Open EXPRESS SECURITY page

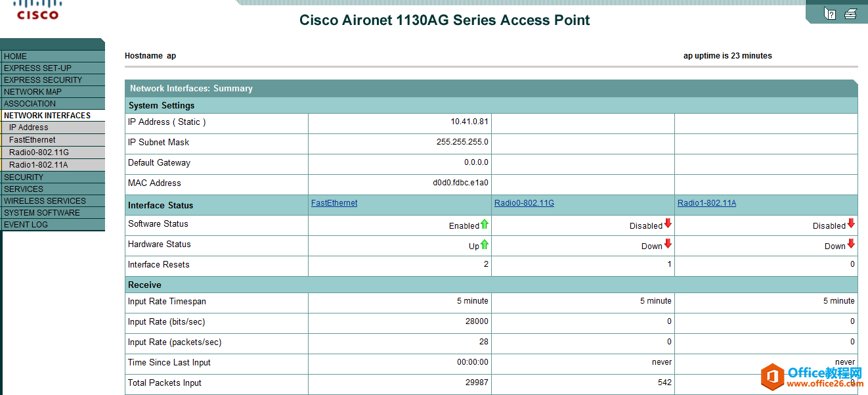[43, 80]
